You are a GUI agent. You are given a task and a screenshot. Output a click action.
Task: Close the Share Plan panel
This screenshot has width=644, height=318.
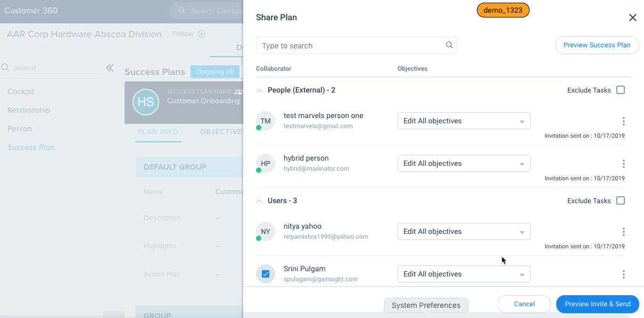click(x=632, y=18)
